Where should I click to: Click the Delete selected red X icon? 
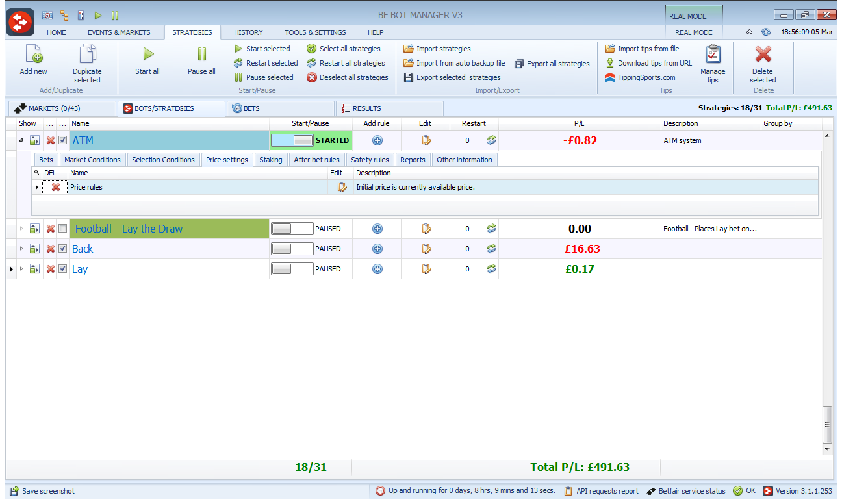coord(763,54)
